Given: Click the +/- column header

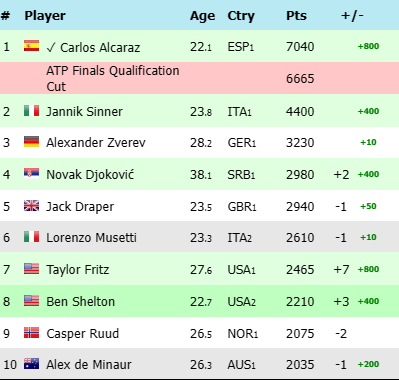Looking at the screenshot, I should click(352, 16).
